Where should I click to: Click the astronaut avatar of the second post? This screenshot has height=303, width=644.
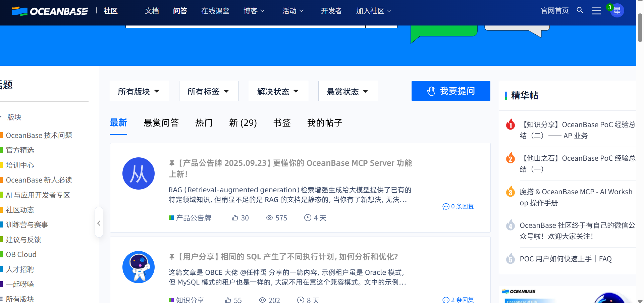pyautogui.click(x=139, y=267)
